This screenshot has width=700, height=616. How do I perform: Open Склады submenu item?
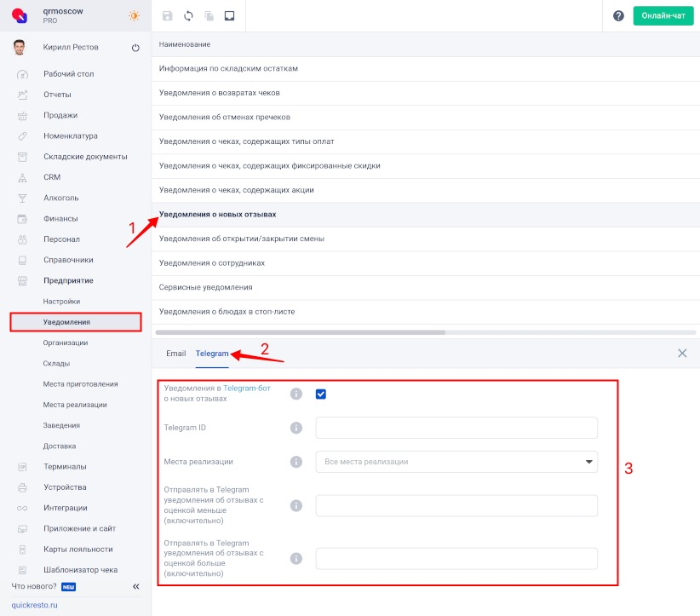(x=56, y=363)
